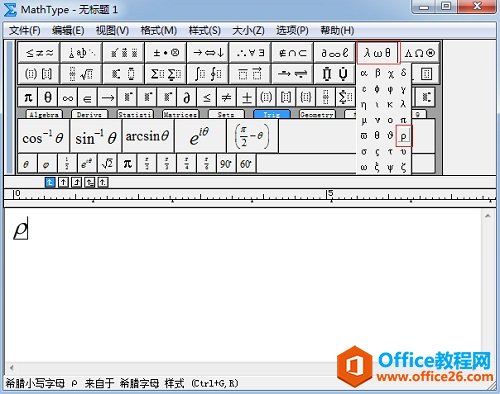The width and height of the screenshot is (500, 394).
Task: Insert less-than-or-equal symbol from small bar
Action: pyautogui.click(x=207, y=98)
